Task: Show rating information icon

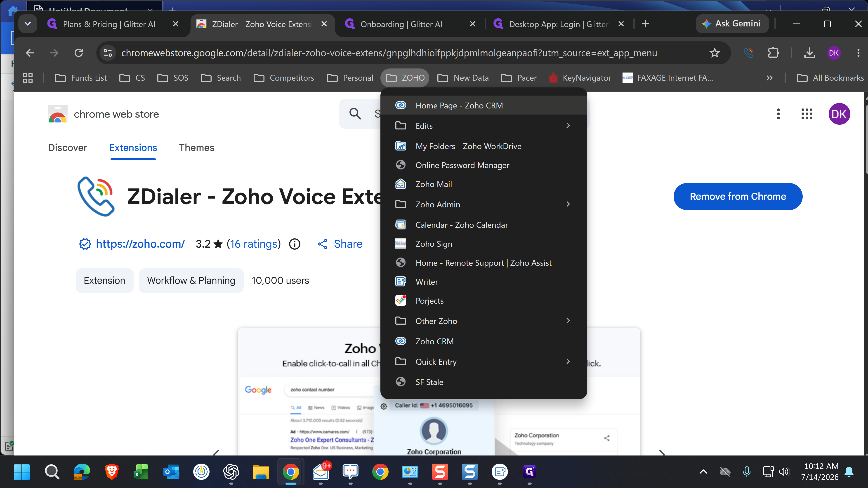Action: (x=295, y=244)
